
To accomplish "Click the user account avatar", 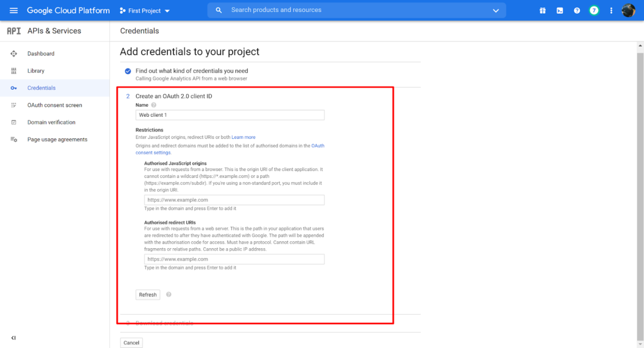I will [628, 11].
